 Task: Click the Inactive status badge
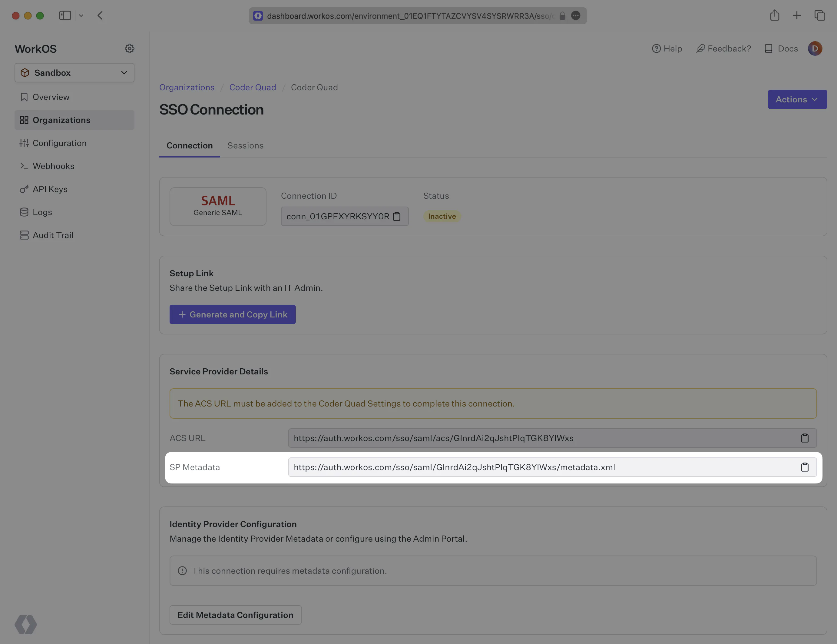pos(442,216)
